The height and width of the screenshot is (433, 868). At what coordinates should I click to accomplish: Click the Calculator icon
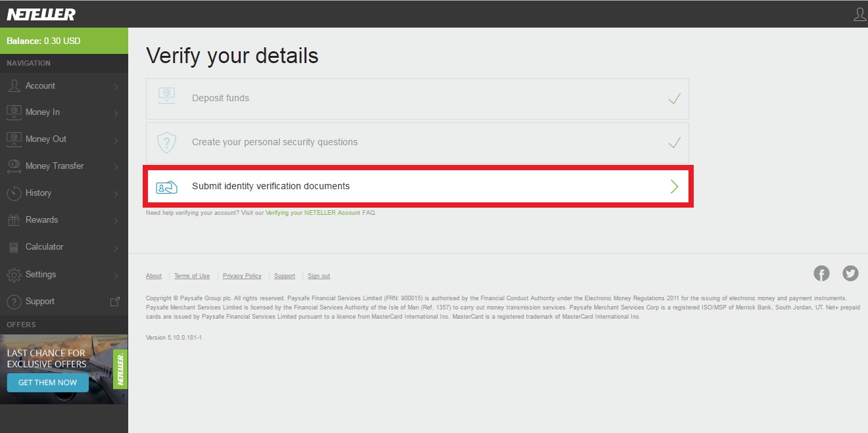(14, 246)
